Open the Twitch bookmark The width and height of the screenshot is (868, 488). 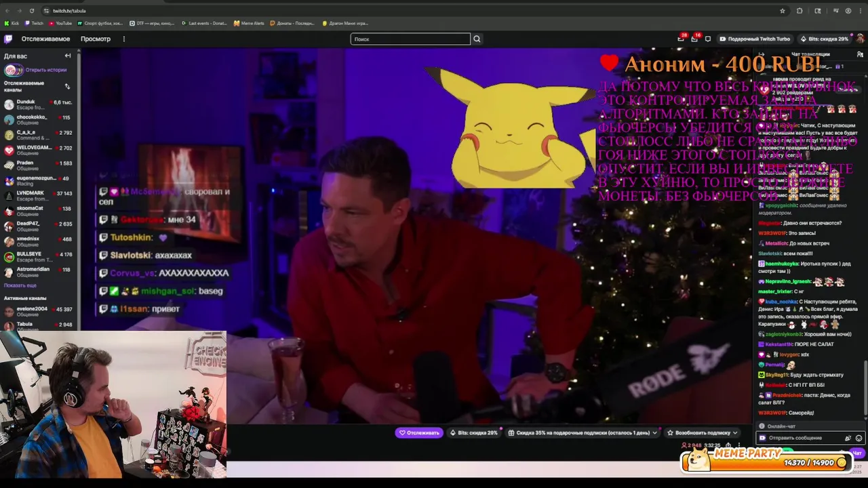34,23
